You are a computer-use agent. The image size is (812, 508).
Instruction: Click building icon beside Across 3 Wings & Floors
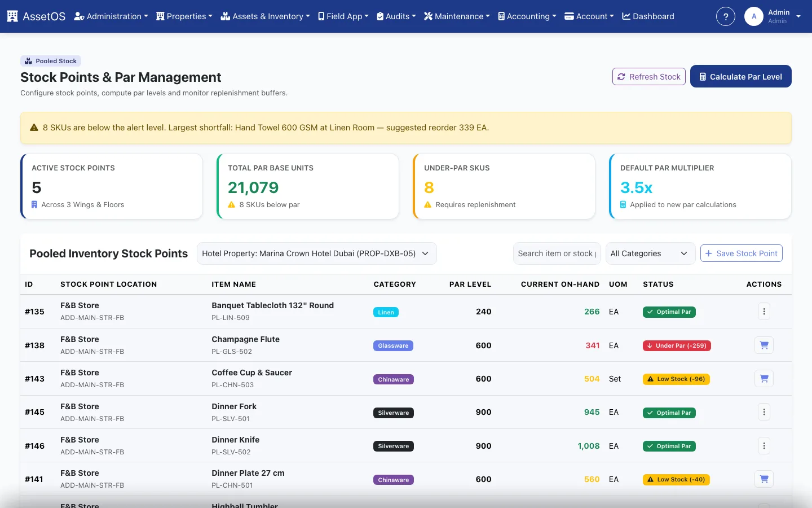34,204
